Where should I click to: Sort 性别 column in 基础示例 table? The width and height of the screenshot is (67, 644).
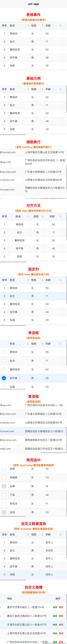coord(42,89)
